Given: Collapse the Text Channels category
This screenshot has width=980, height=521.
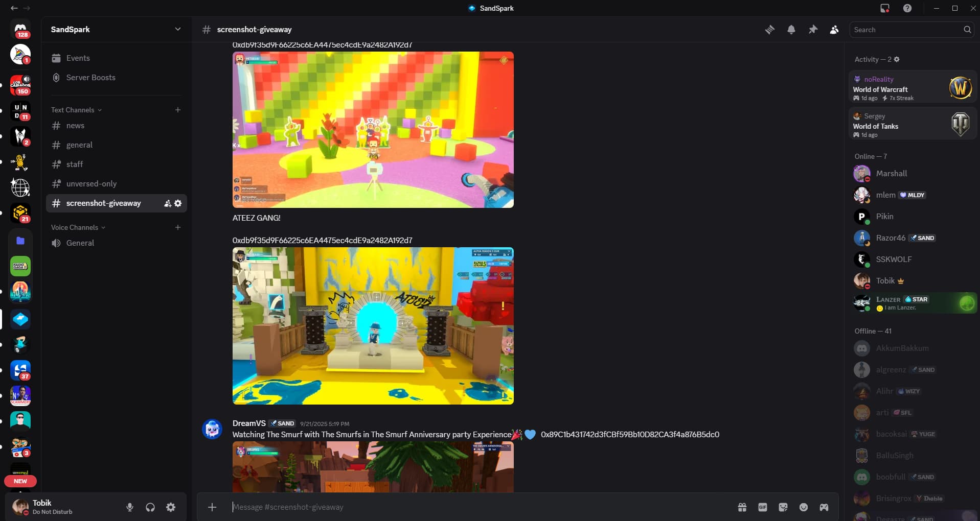Looking at the screenshot, I should click(x=76, y=110).
